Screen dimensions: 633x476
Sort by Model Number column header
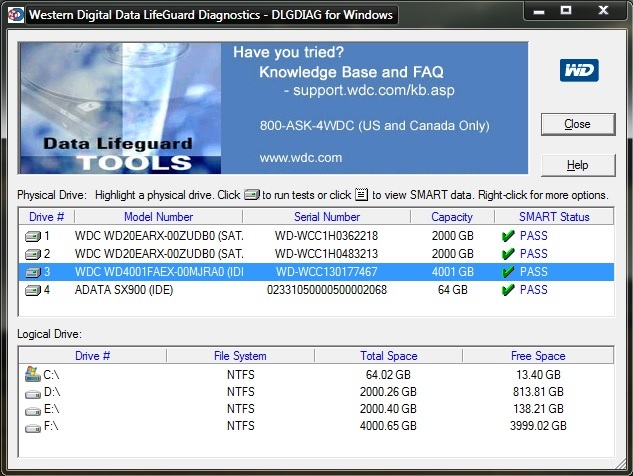tap(158, 217)
